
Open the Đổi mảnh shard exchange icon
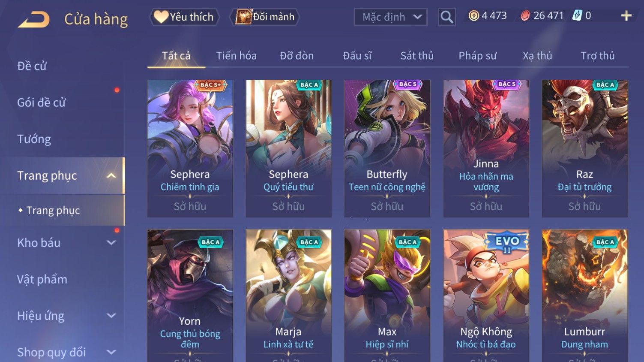(243, 17)
